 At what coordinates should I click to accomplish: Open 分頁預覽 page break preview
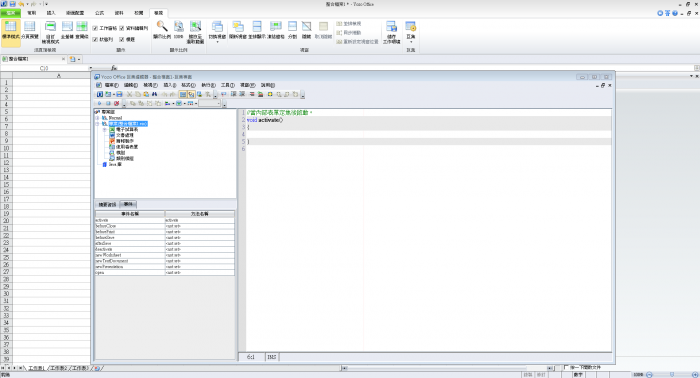tap(30, 30)
